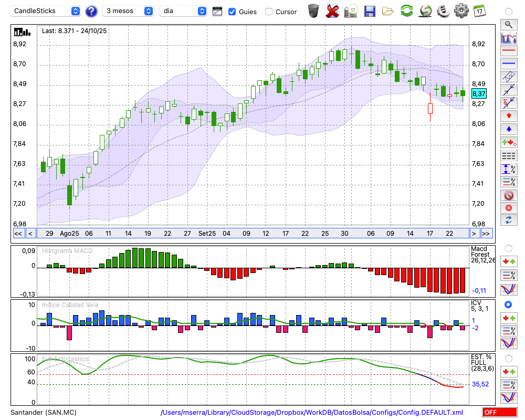Save with the floppy disk icon
The width and height of the screenshot is (525, 420).
click(370, 12)
